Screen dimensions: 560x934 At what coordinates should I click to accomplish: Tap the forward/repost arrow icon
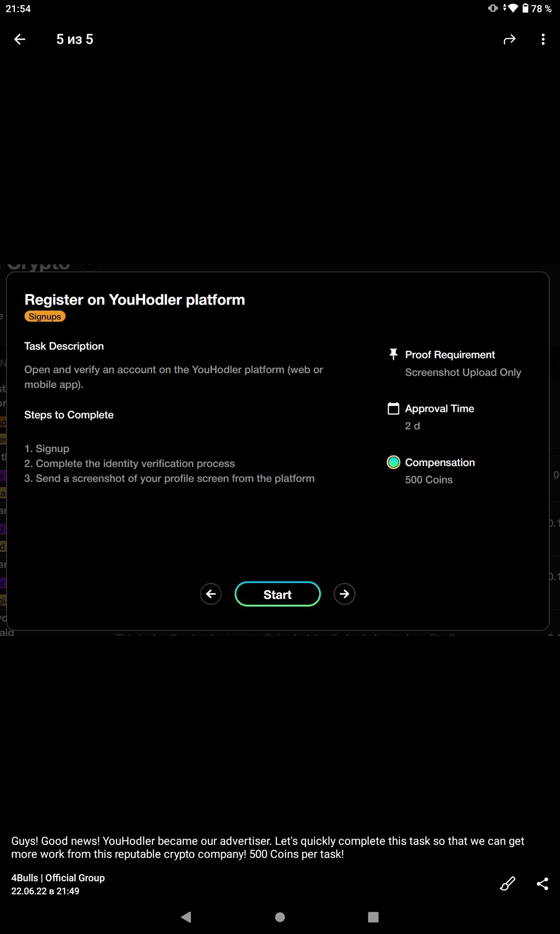[510, 40]
